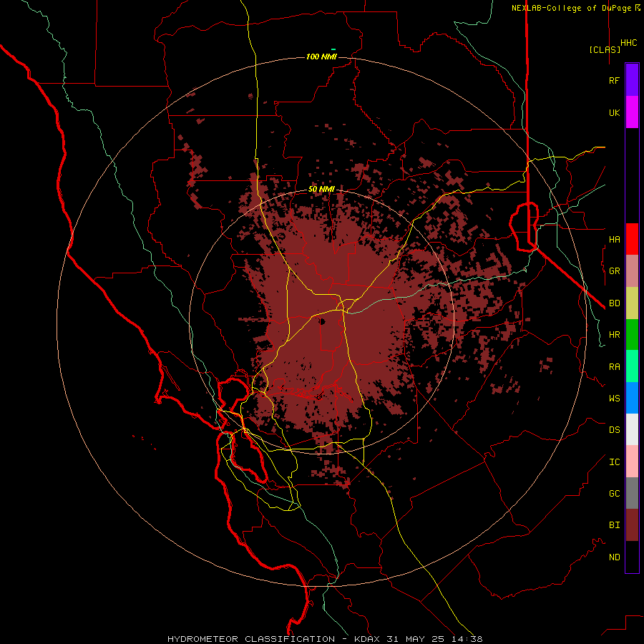Click the GC gray legend color block
Screen dimensions: 644x644
[x=632, y=493]
